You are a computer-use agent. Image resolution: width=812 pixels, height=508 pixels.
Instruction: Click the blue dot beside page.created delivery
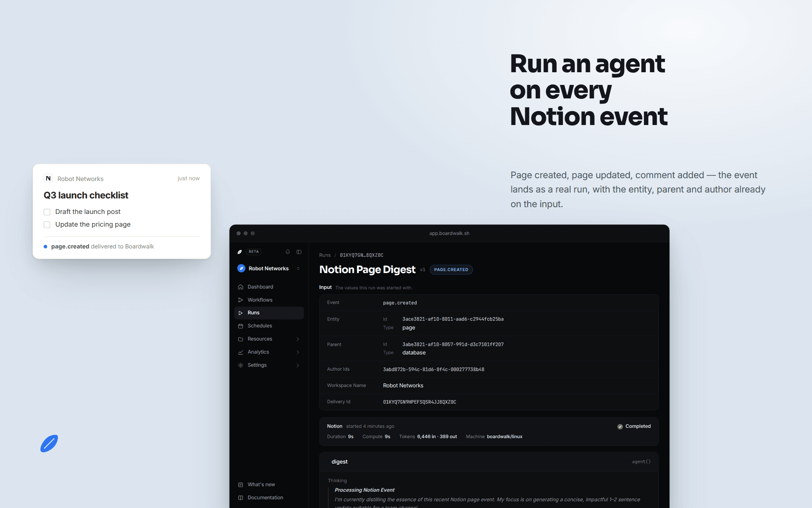tap(46, 247)
